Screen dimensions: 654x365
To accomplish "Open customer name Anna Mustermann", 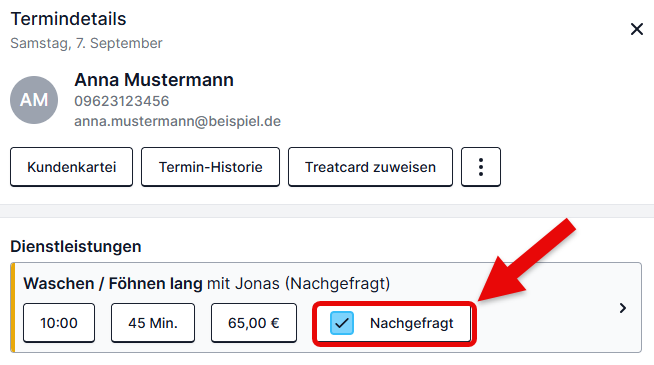I will (154, 80).
